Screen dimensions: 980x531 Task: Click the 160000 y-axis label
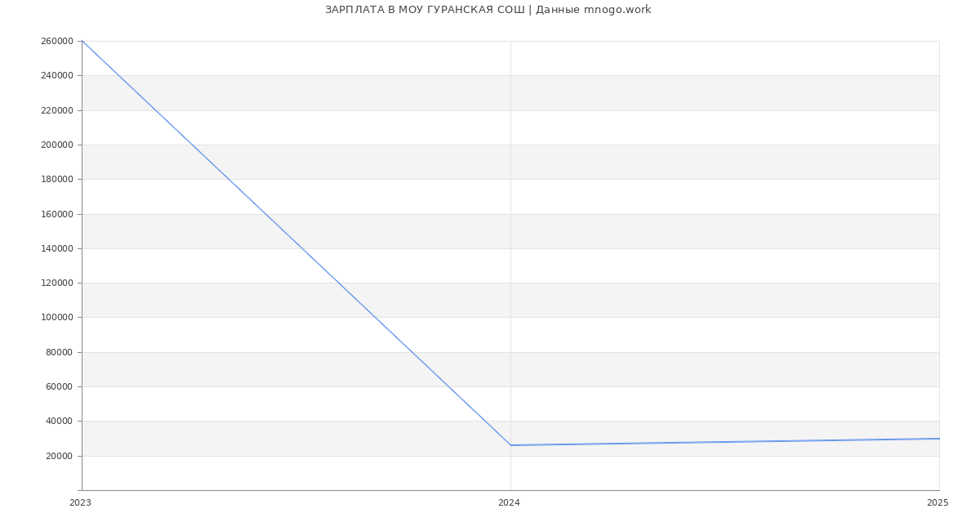pos(56,214)
